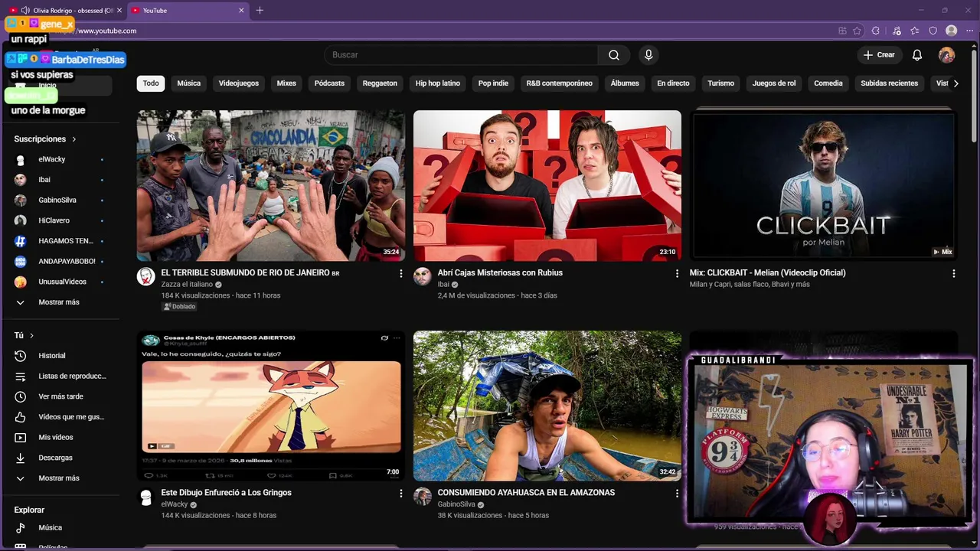Open the browser profile icon
This screenshot has height=551, width=980.
tap(952, 31)
